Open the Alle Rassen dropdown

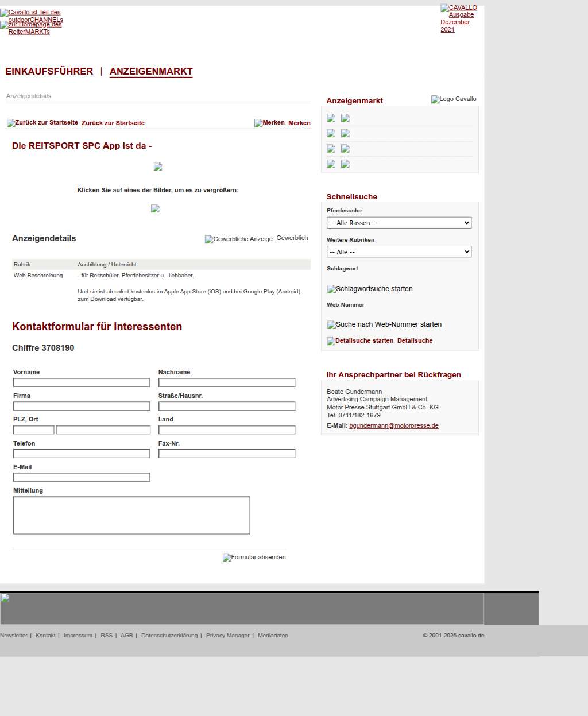(x=399, y=223)
